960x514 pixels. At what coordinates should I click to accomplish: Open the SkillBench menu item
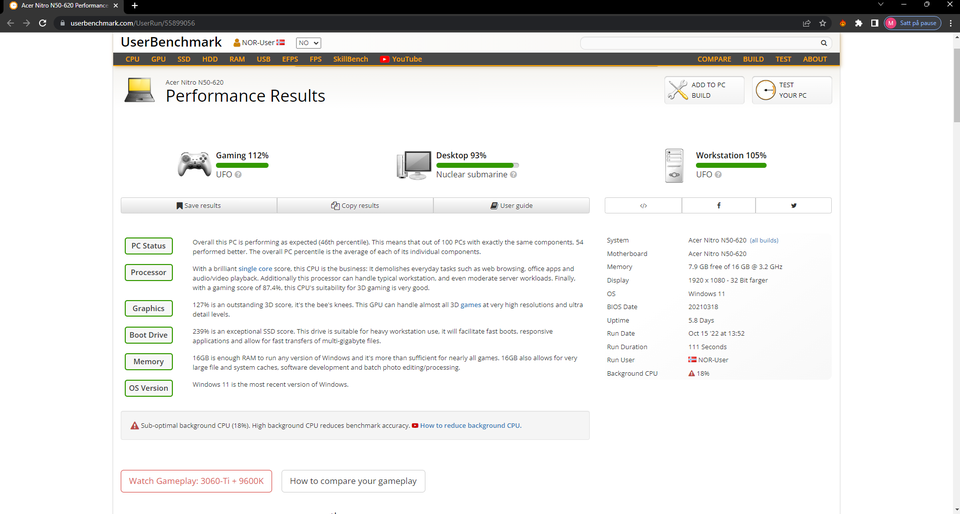(x=351, y=59)
